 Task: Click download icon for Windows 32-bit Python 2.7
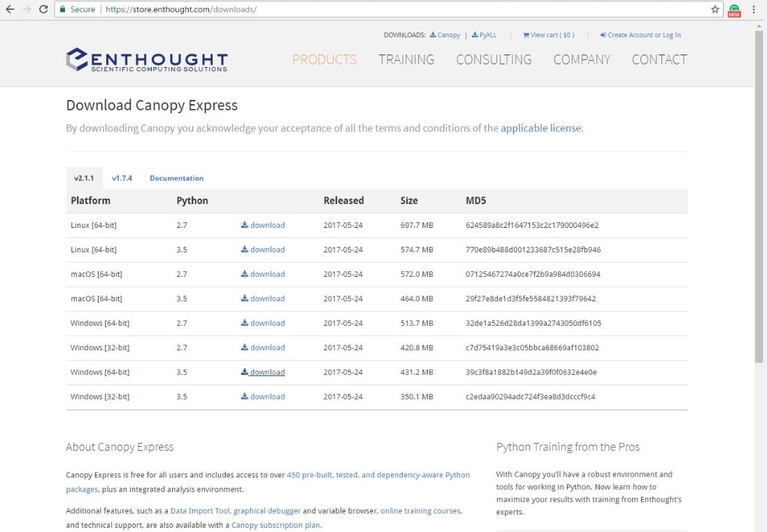coord(245,347)
